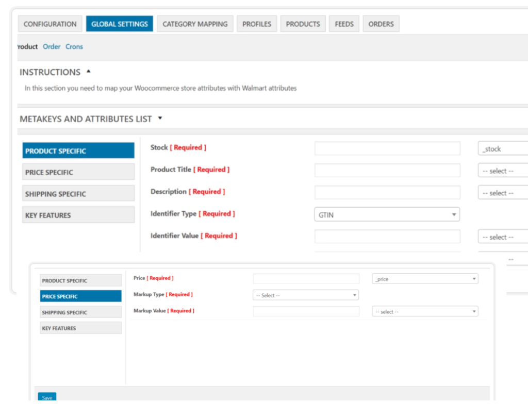The height and width of the screenshot is (420, 528).
Task: Open the Category Mapping tab
Action: click(195, 24)
